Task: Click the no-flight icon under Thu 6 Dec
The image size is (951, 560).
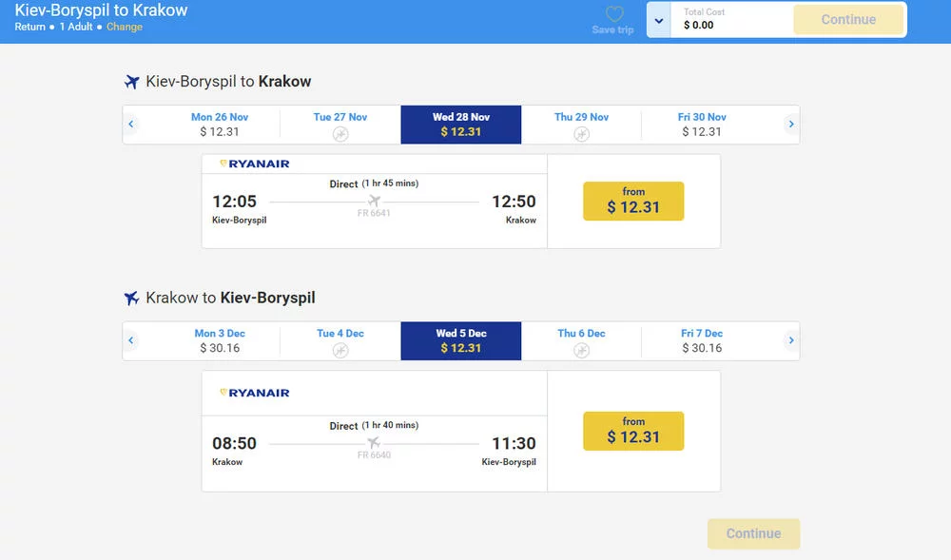Action: (x=581, y=351)
